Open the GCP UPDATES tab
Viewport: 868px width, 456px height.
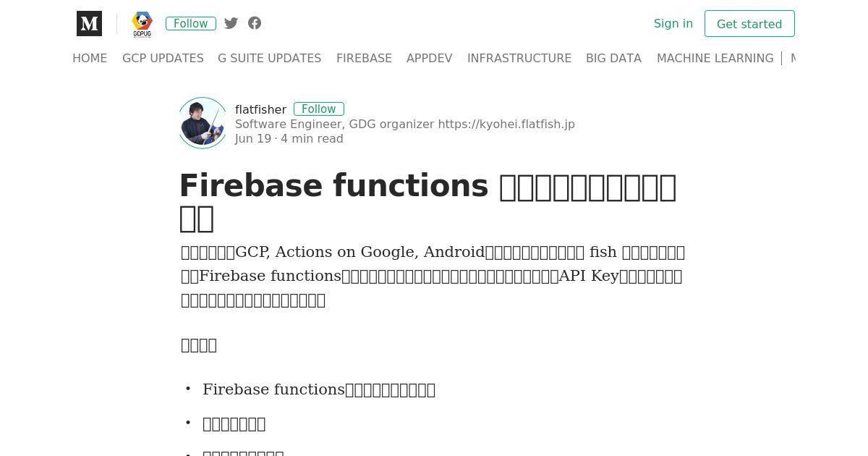pos(163,58)
